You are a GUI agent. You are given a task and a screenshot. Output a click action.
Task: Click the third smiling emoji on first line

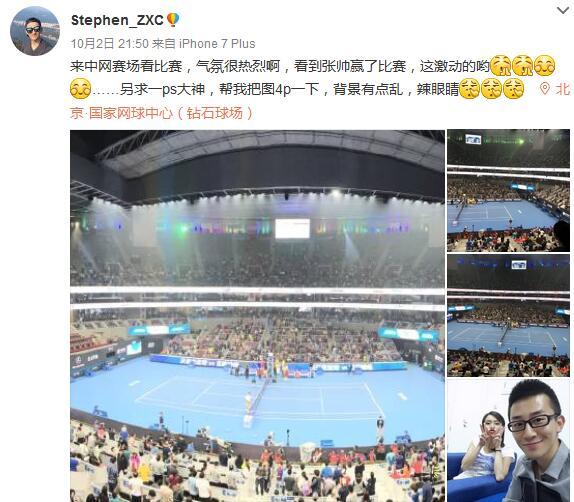coord(545,66)
